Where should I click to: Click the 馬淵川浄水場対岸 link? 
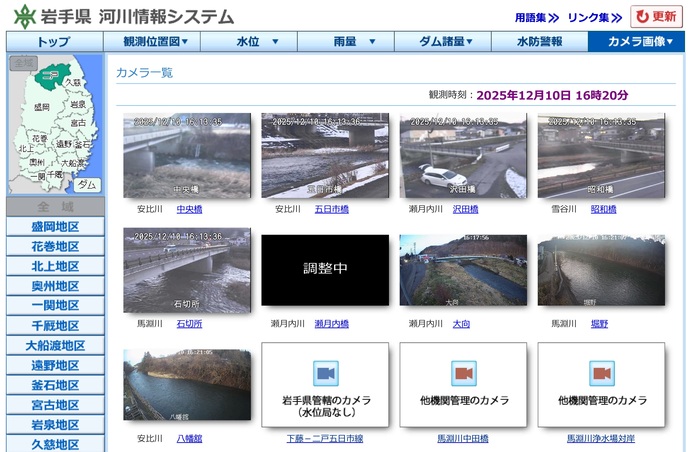(x=601, y=438)
